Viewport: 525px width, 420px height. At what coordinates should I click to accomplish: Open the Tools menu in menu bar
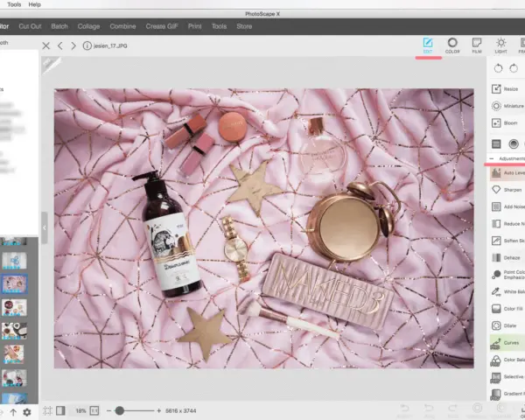(x=14, y=4)
